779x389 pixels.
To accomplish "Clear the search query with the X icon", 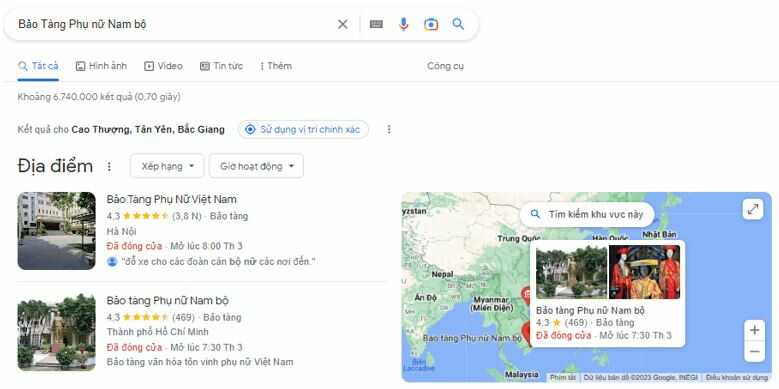I will [x=343, y=24].
